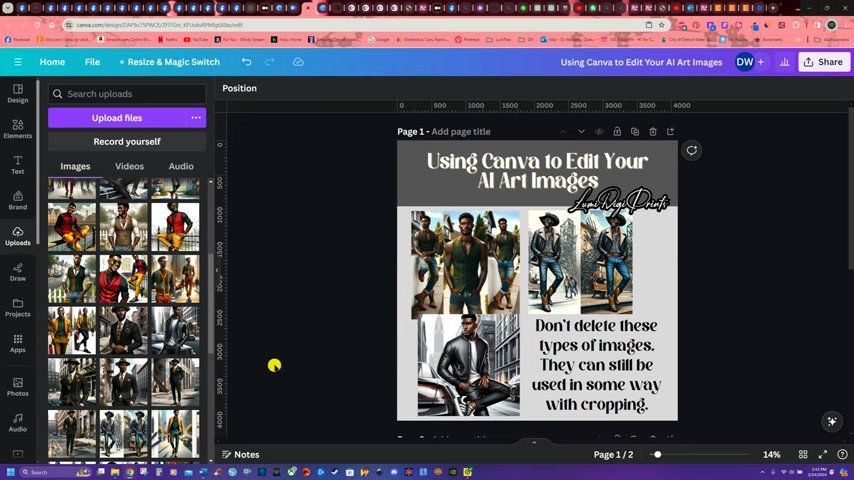The image size is (854, 480).
Task: Toggle the lock on Page 1
Action: click(x=617, y=132)
